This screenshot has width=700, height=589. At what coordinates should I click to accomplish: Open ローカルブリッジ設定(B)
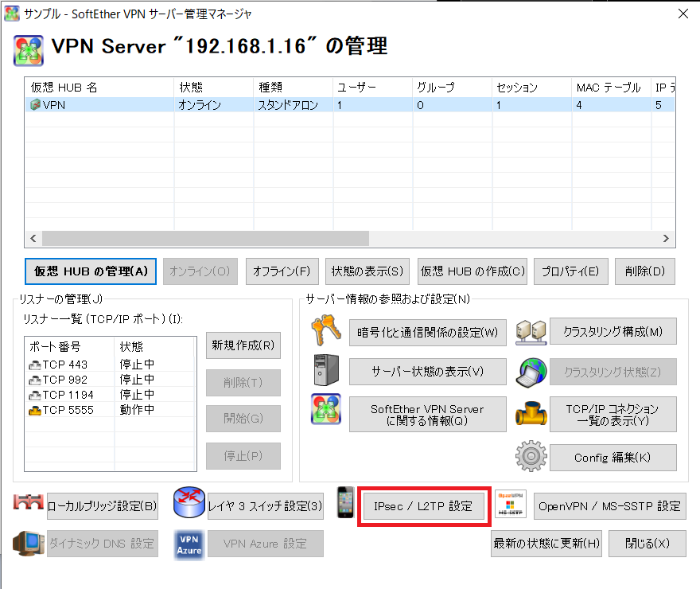click(x=103, y=506)
